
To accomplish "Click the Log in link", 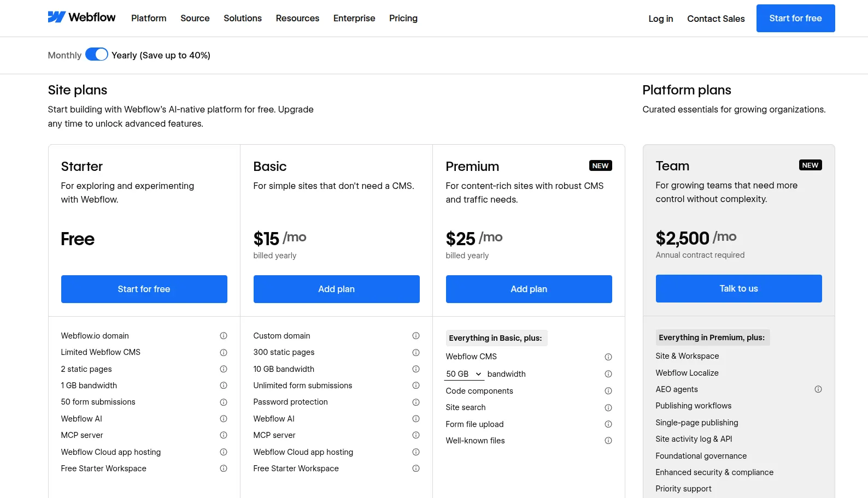I will (x=661, y=19).
